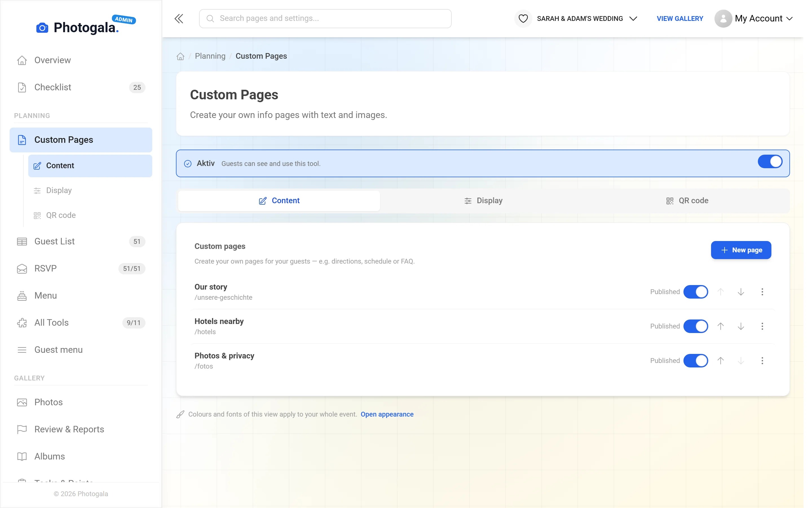Click the Guest List table icon
This screenshot has width=812, height=508.
click(22, 241)
